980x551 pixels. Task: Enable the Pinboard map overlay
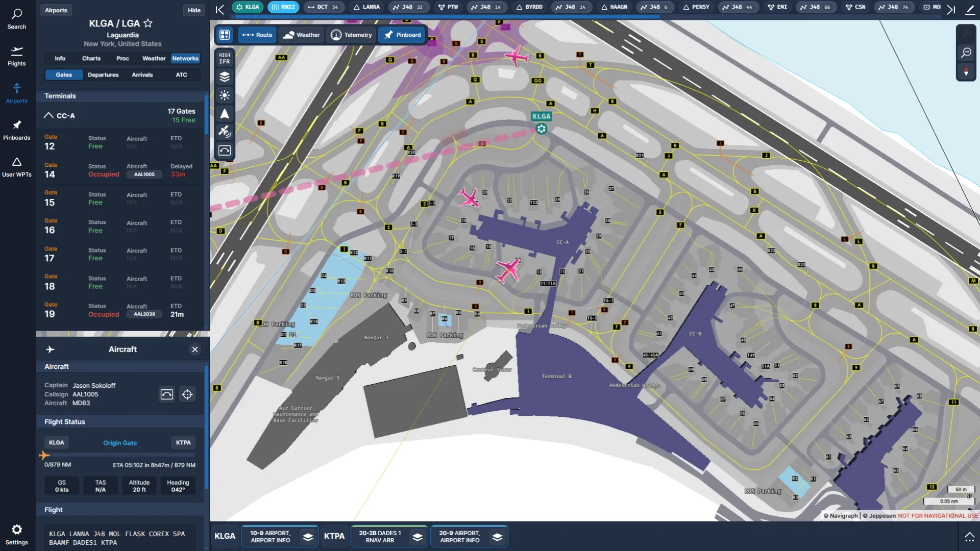[x=402, y=35]
